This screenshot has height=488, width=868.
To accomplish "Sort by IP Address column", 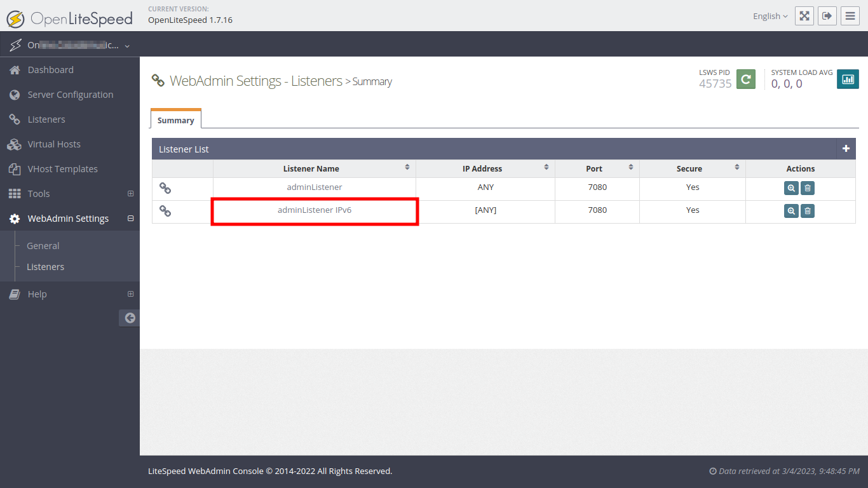I will tap(485, 168).
